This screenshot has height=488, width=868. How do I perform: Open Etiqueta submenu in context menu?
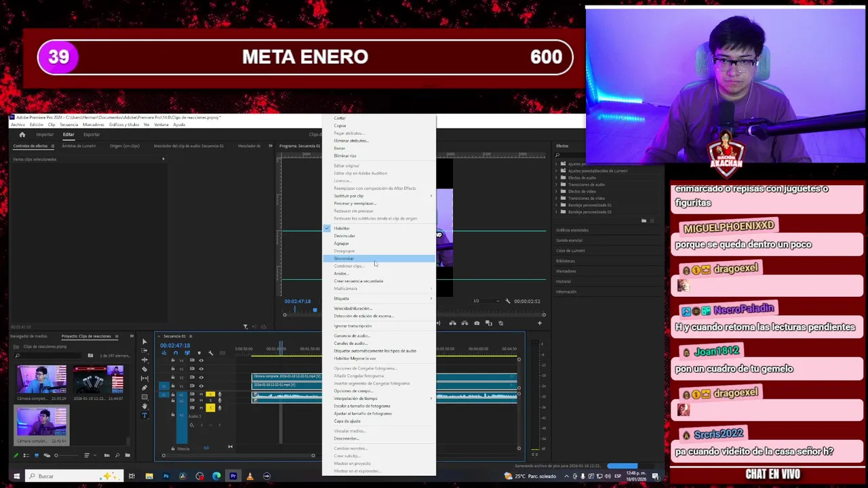[x=378, y=298]
